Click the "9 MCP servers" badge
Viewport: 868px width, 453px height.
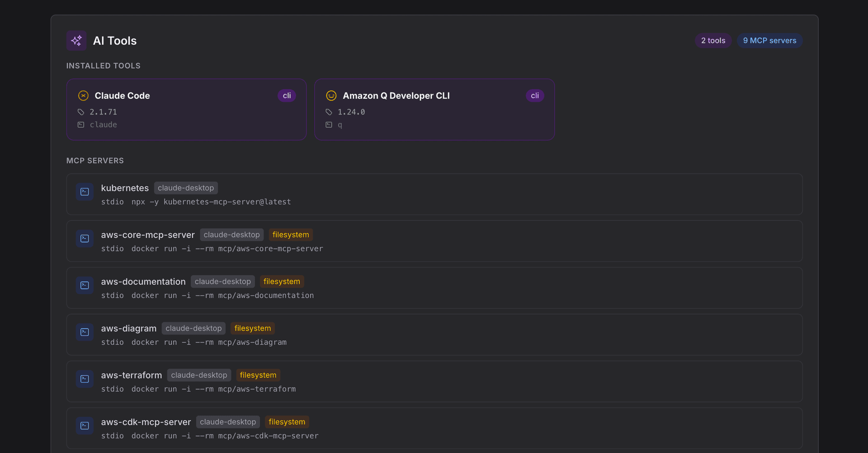769,40
